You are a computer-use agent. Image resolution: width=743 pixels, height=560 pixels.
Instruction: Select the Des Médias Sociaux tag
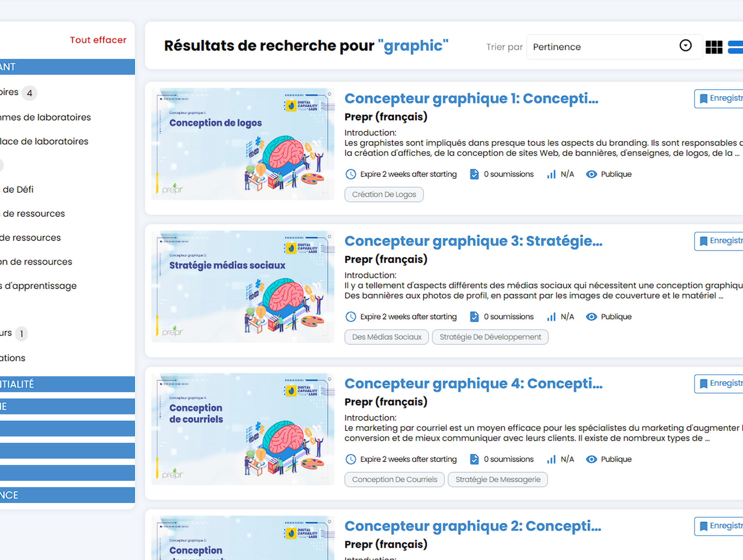tap(387, 337)
